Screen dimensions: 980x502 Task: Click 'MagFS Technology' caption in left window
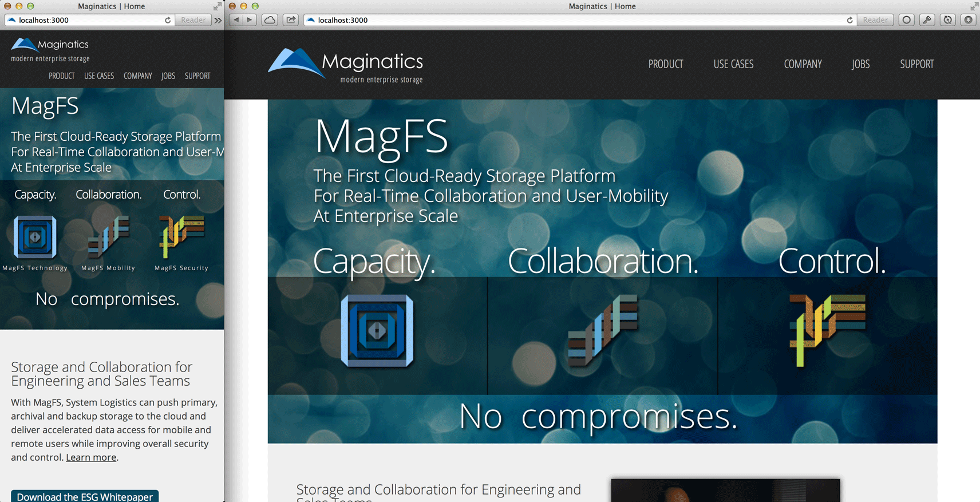35,268
